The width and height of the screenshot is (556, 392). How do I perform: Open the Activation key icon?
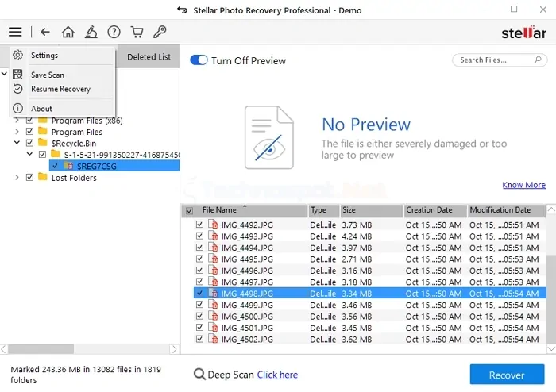click(x=160, y=33)
